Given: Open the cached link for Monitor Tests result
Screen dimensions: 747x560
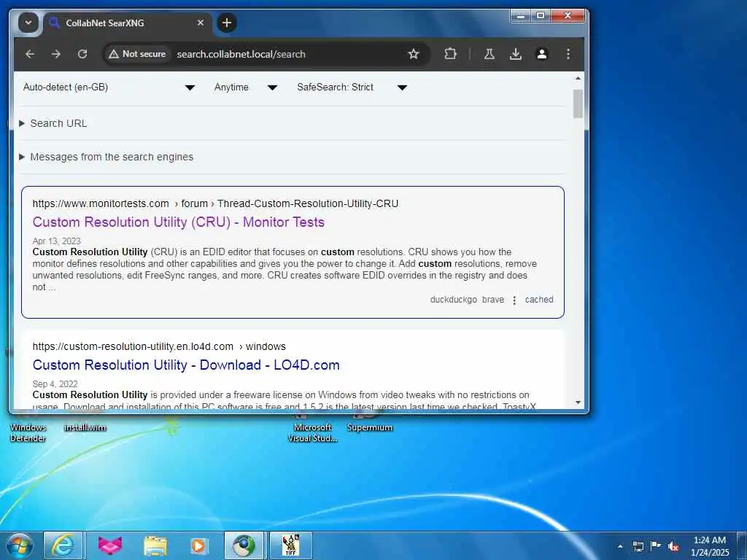Looking at the screenshot, I should pyautogui.click(x=539, y=300).
